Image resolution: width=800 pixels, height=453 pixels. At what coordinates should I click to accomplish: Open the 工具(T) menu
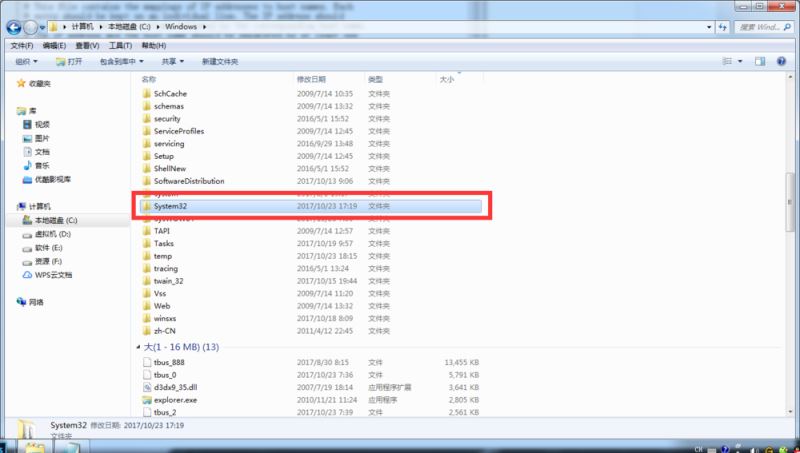tap(120, 46)
